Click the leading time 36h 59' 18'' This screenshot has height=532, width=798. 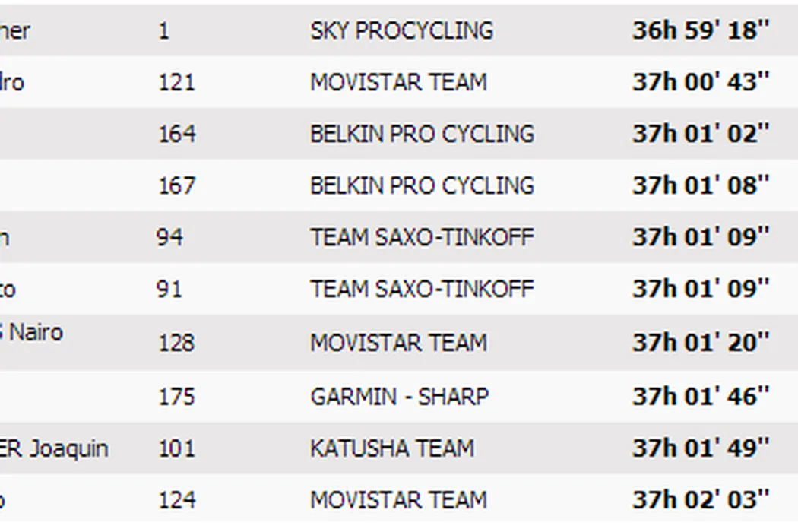coord(701,30)
